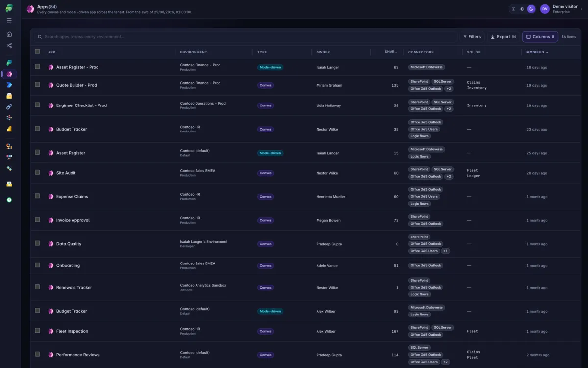Click the Model-driven badge on Asset Register - Prod
The height and width of the screenshot is (368, 588).
click(x=270, y=67)
